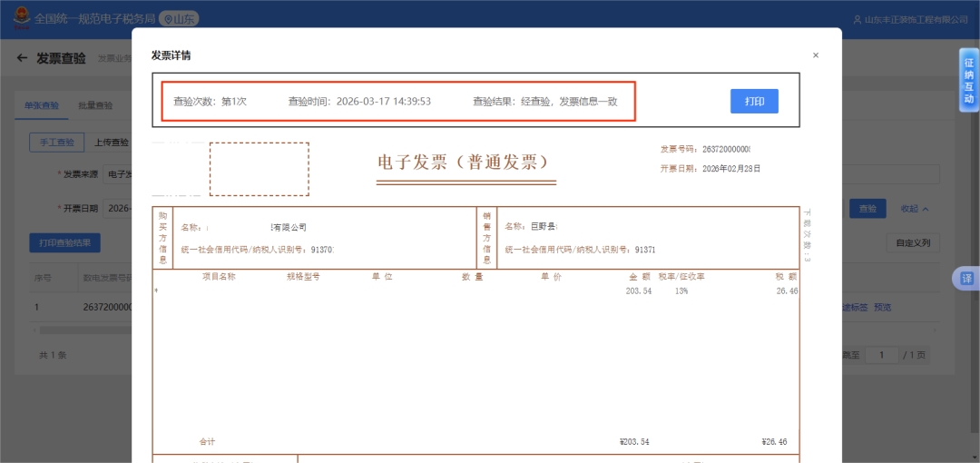Collapse the form with 收起
The width and height of the screenshot is (980, 463).
pos(915,209)
